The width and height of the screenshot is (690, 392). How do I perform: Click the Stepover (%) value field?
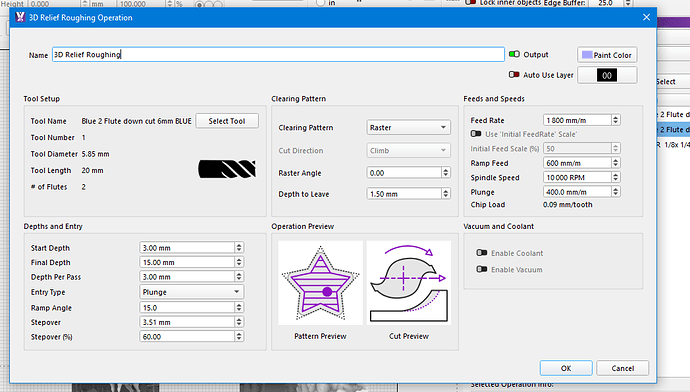pyautogui.click(x=187, y=337)
